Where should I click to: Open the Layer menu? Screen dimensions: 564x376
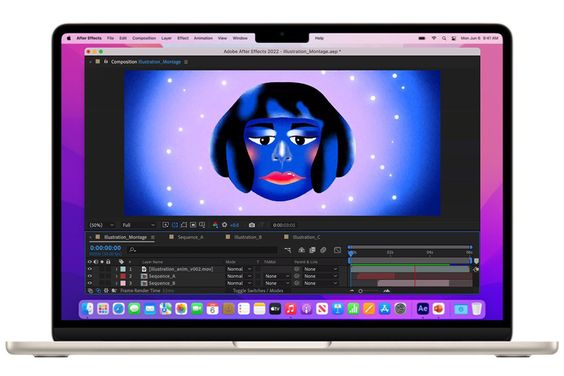pos(167,38)
